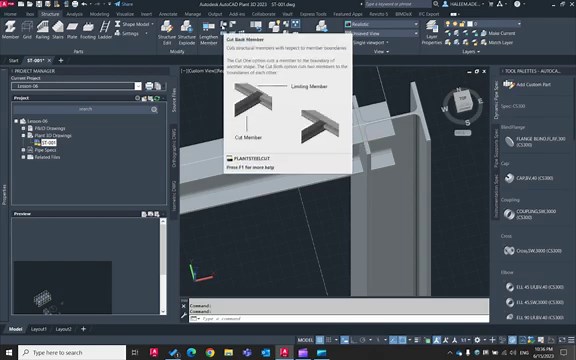
Task: Open Structure Edit in Modify panel
Action: 167,33
